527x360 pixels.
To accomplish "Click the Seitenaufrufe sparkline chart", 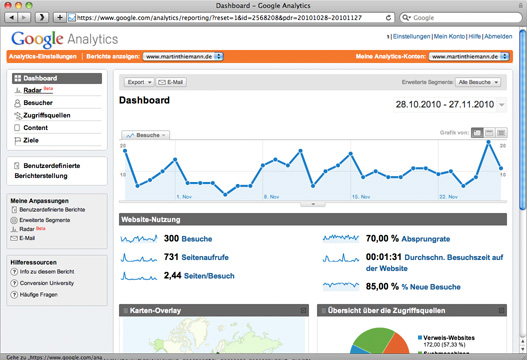I will pyautogui.click(x=139, y=257).
